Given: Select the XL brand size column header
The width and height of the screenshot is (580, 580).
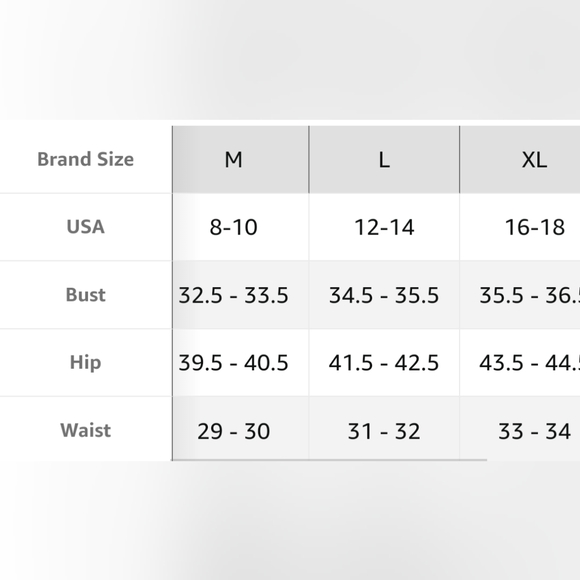Looking at the screenshot, I should coord(520,159).
